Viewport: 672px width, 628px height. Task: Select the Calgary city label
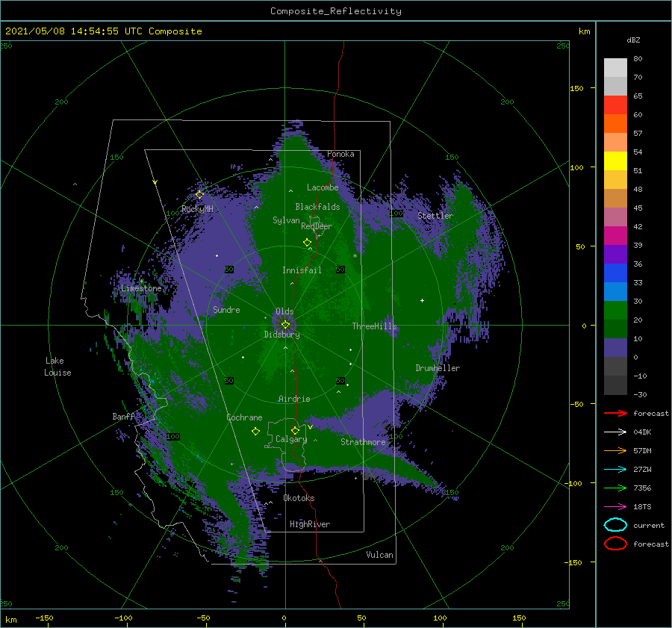[291, 439]
